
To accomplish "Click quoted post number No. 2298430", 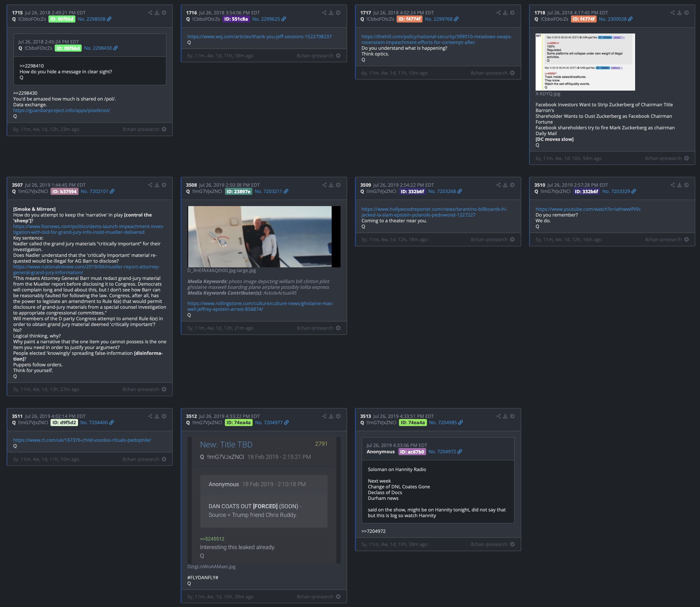I will (x=98, y=48).
